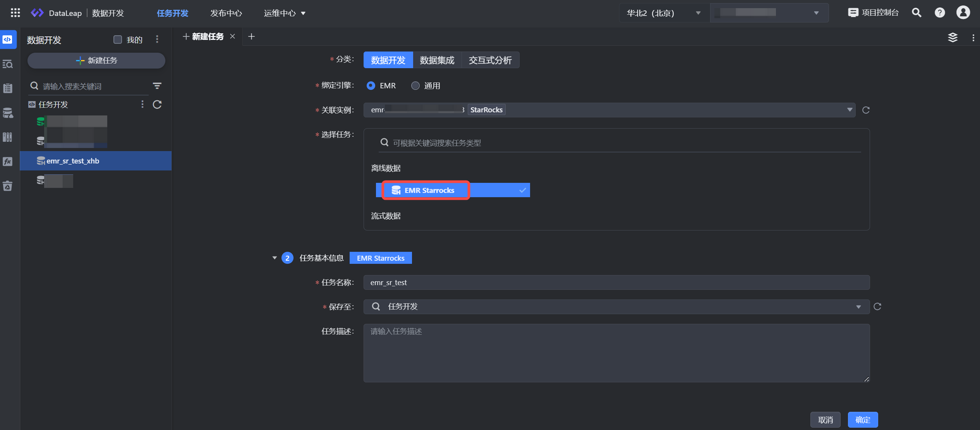980x430 pixels.
Task: Open the global search magnifier icon
Action: tap(916, 13)
